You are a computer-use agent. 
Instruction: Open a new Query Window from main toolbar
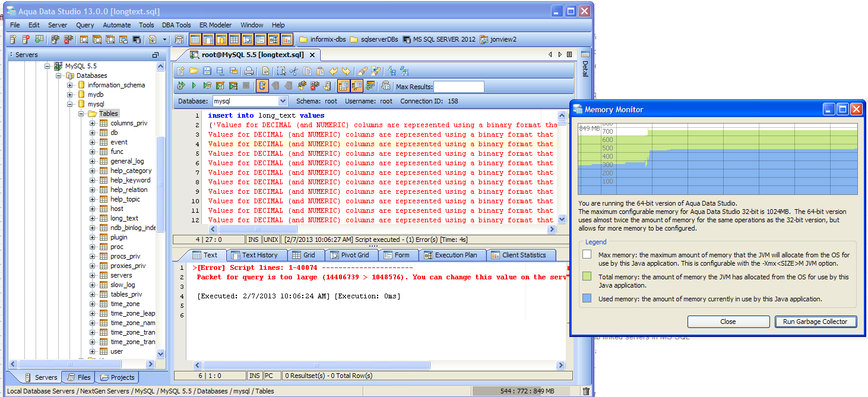pyautogui.click(x=84, y=40)
